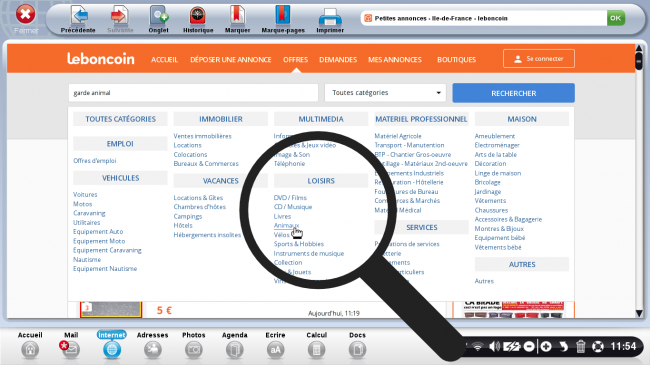The image size is (650, 365).
Task: Select the OFFRES menu item
Action: coord(295,60)
